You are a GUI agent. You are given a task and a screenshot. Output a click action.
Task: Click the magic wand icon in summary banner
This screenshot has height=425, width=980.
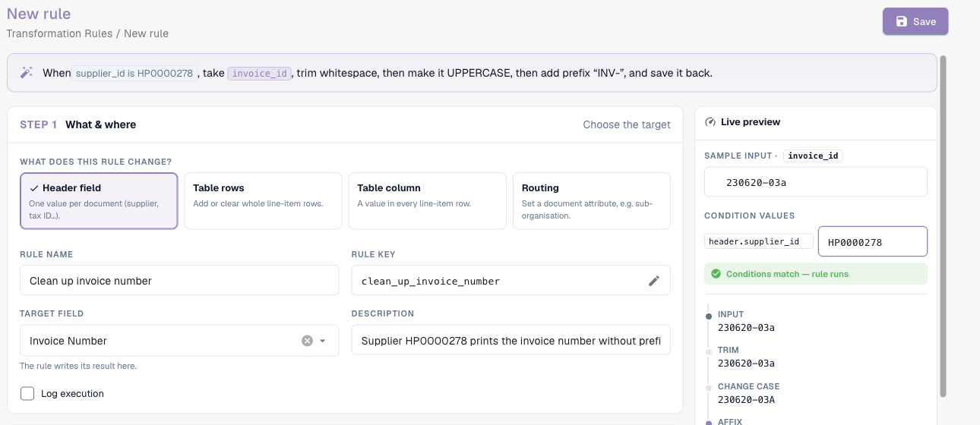(x=27, y=73)
